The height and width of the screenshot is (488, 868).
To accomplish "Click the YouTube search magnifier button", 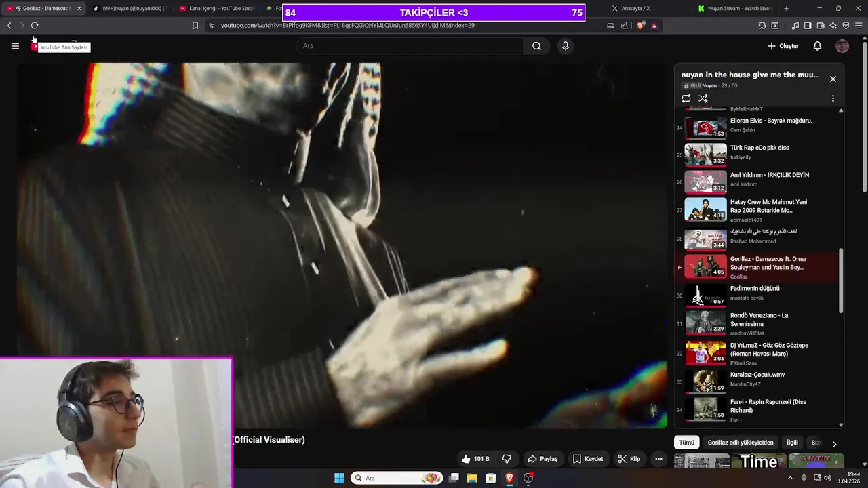I will pyautogui.click(x=536, y=46).
